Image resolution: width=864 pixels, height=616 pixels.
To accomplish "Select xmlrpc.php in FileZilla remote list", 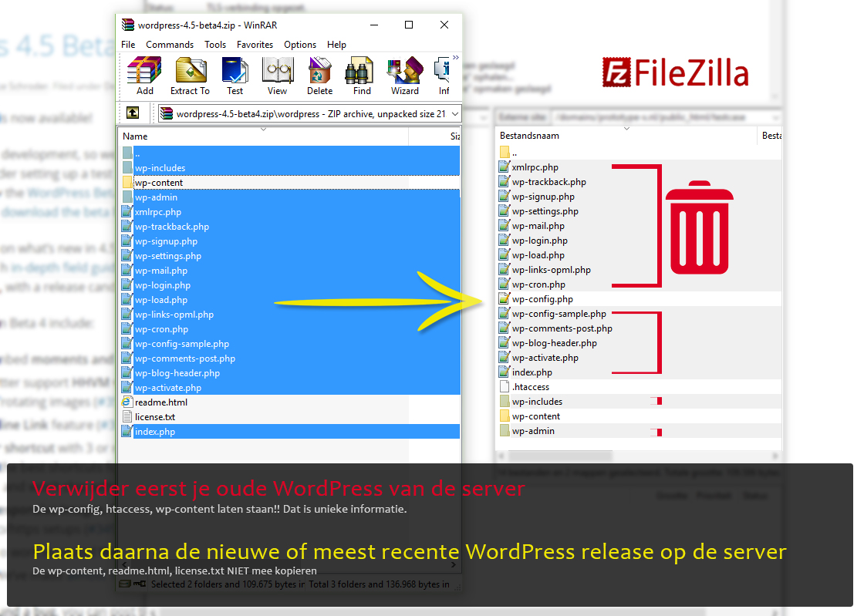I will pyautogui.click(x=639, y=167).
